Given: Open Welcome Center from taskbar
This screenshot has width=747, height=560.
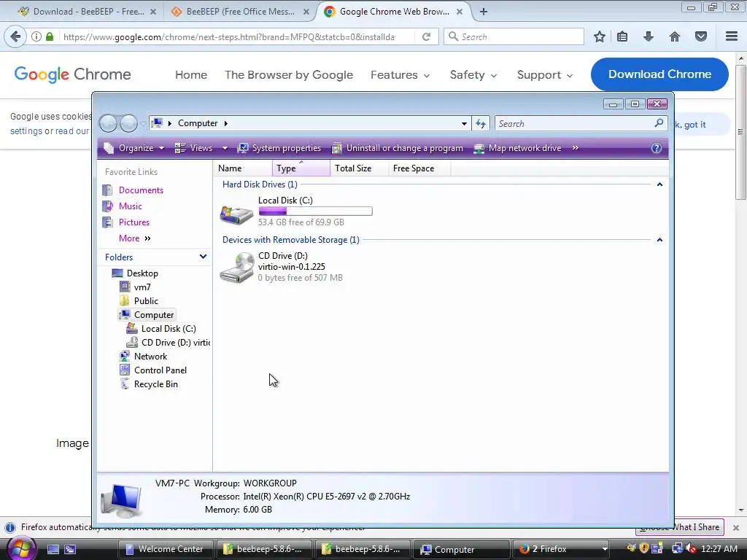Looking at the screenshot, I should coord(165,549).
